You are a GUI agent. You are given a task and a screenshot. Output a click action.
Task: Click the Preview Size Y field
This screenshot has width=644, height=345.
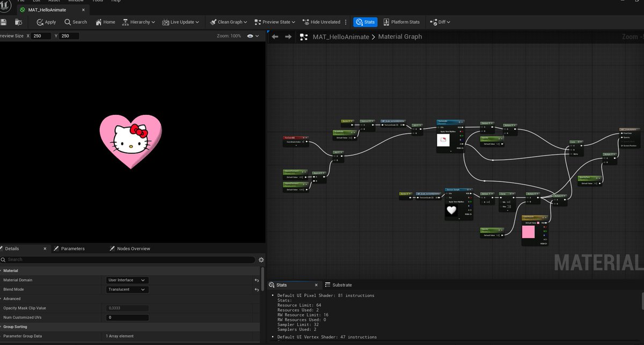pos(69,36)
